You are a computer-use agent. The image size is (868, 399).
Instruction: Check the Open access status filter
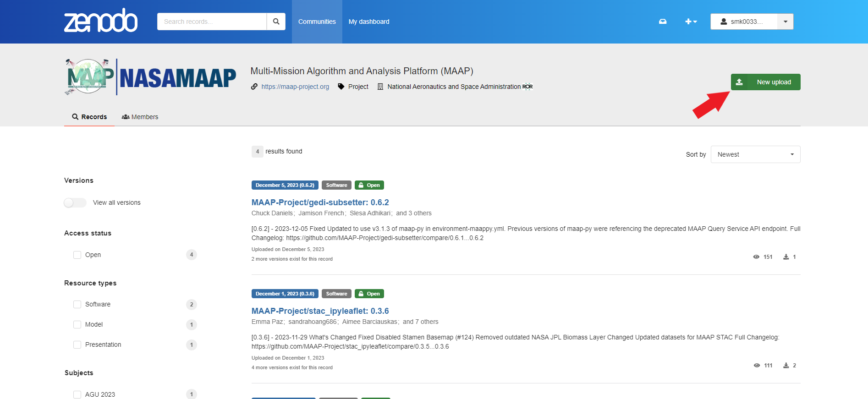77,255
